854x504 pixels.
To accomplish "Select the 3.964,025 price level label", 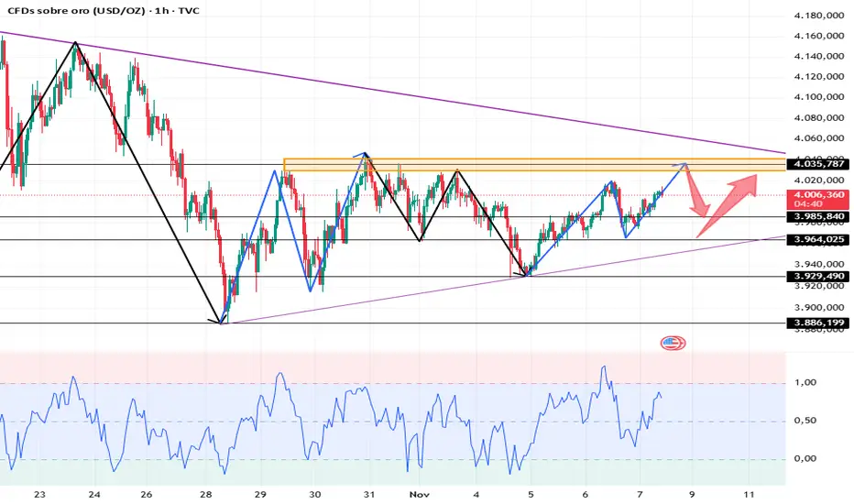I will (818, 240).
